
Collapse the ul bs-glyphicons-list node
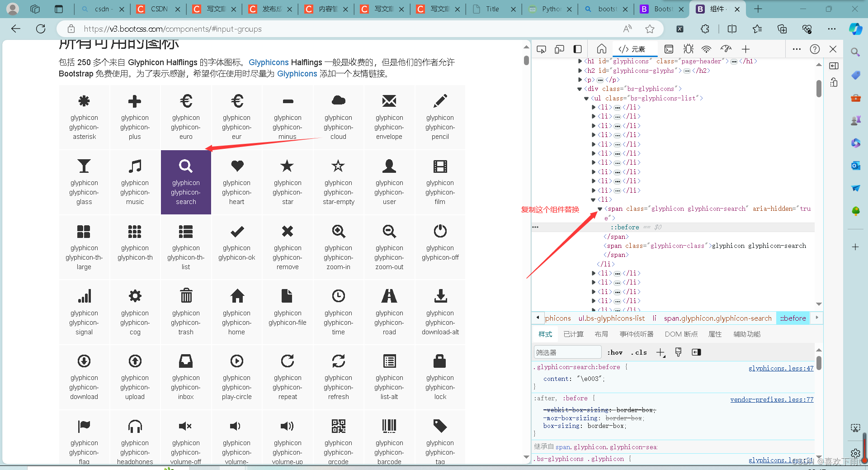[x=586, y=98]
